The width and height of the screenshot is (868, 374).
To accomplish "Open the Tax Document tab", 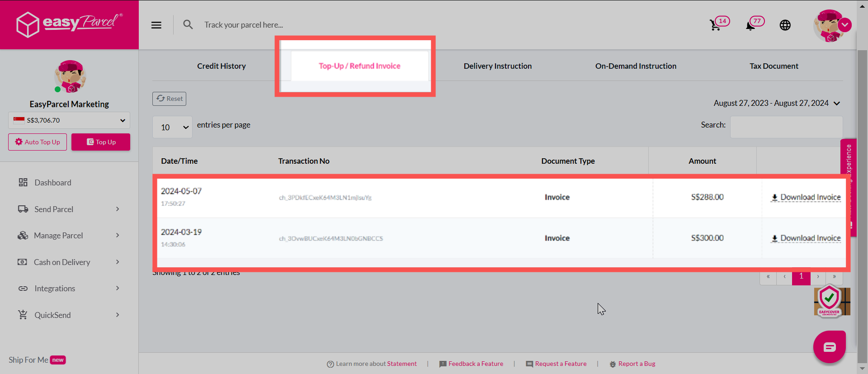I will coord(774,66).
